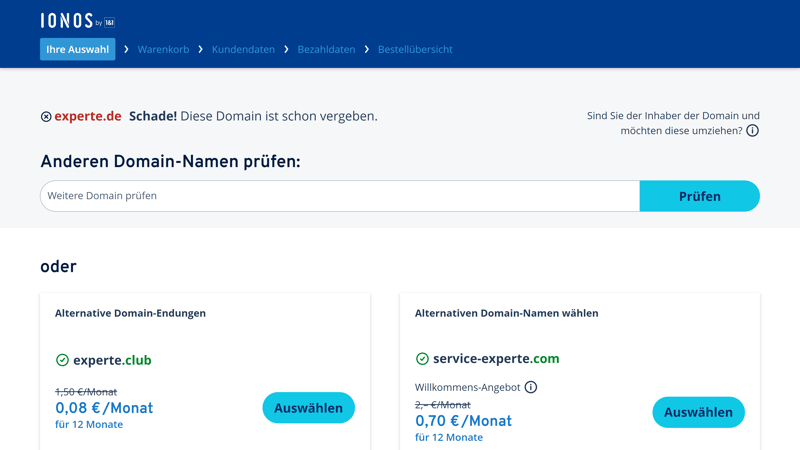Open the info icon next to domain transfer question
Image resolution: width=800 pixels, height=450 pixels.
click(x=752, y=131)
